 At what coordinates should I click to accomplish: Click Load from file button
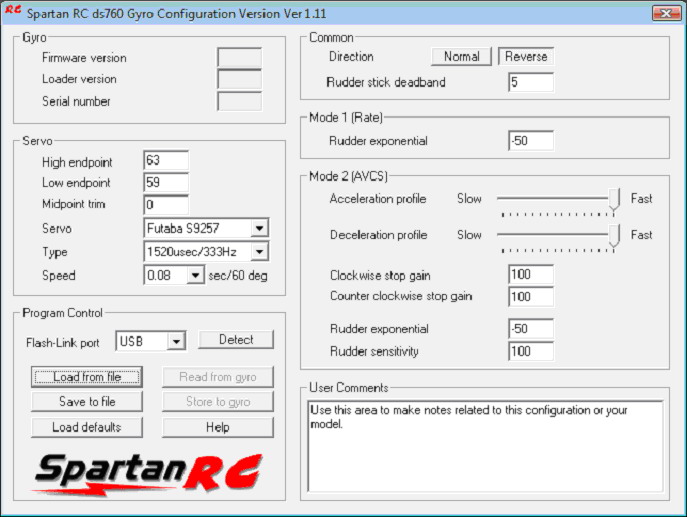(87, 377)
